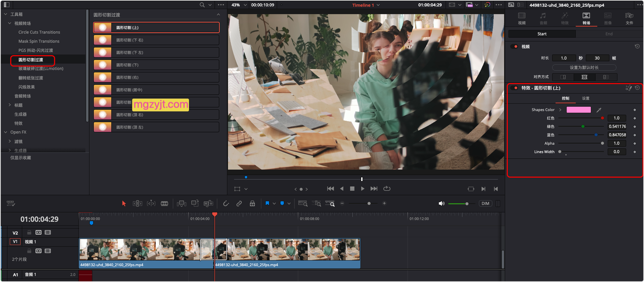Select Circle Cuts Transitions category

[x=39, y=32]
